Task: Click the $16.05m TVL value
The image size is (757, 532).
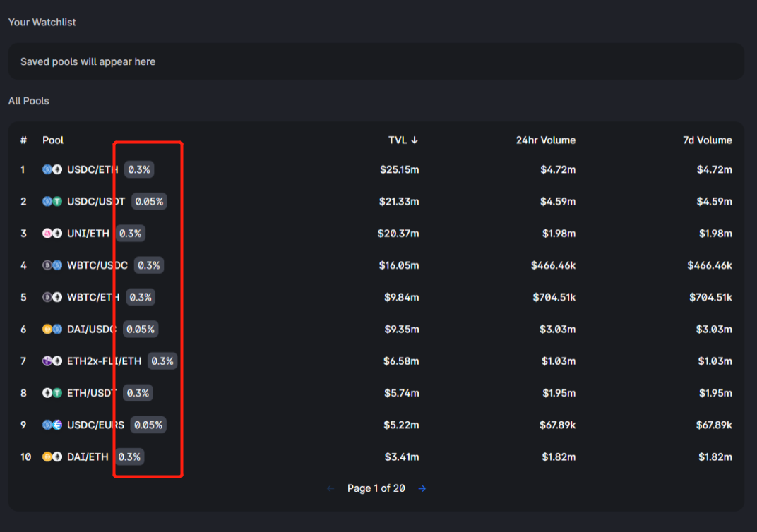Action: [x=399, y=265]
